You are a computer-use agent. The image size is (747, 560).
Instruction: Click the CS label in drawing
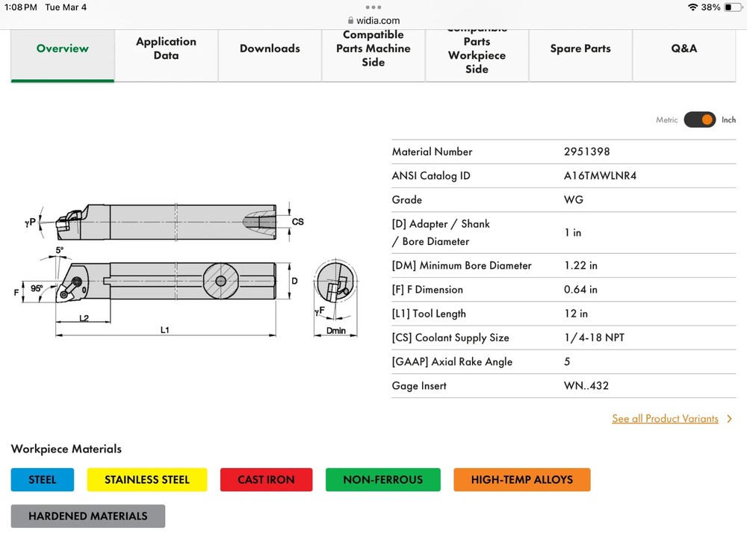[x=298, y=222]
